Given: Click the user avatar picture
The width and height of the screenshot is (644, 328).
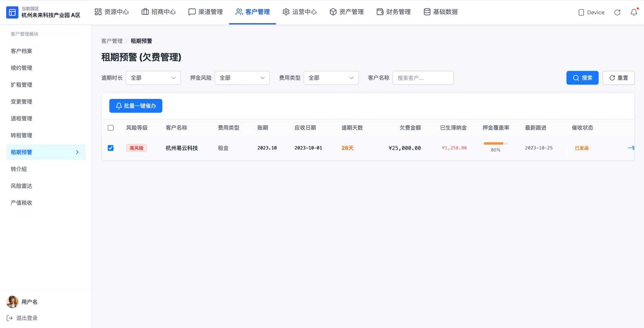Looking at the screenshot, I should (x=12, y=302).
